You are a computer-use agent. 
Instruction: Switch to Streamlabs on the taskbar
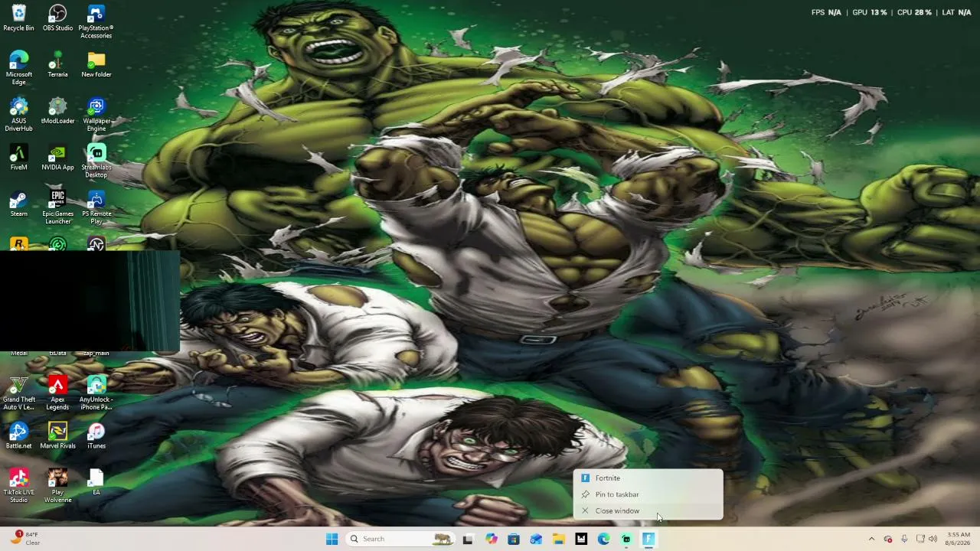pyautogui.click(x=626, y=539)
